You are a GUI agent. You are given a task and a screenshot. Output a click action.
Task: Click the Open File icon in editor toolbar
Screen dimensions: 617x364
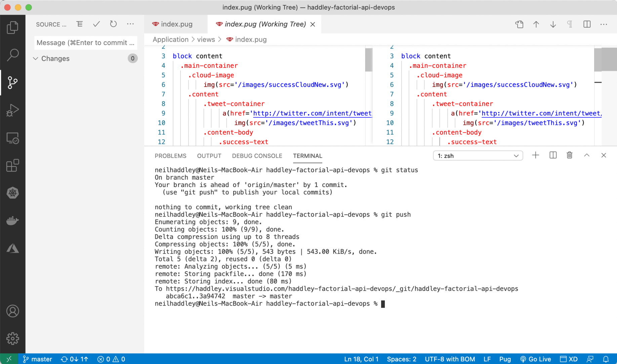pyautogui.click(x=519, y=24)
